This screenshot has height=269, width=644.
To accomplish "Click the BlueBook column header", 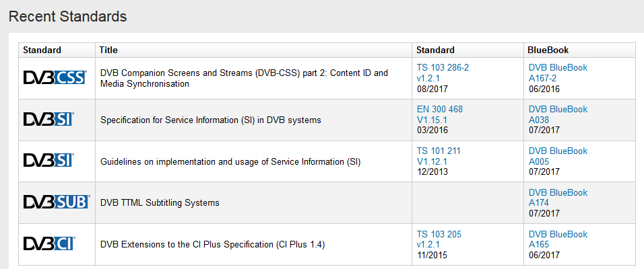I will (x=548, y=50).
